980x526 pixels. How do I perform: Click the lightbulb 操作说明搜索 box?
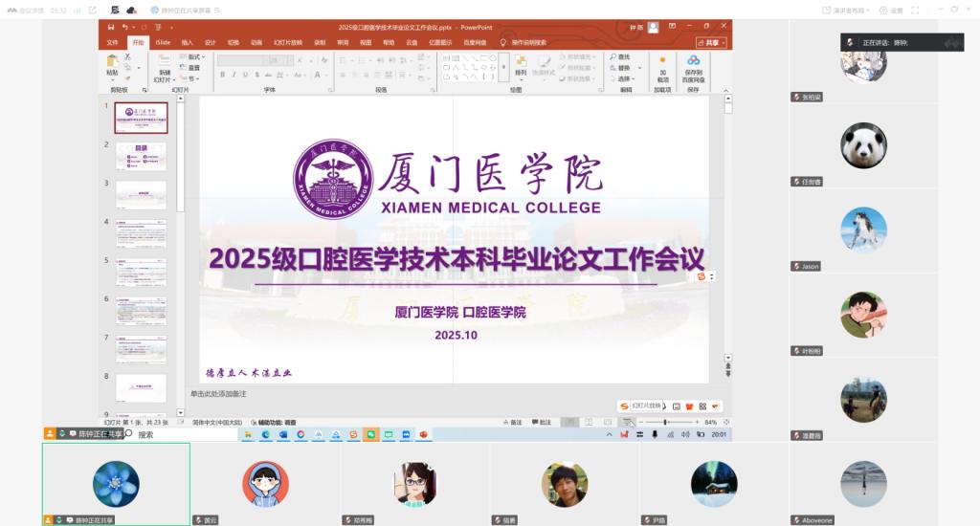coord(523,42)
